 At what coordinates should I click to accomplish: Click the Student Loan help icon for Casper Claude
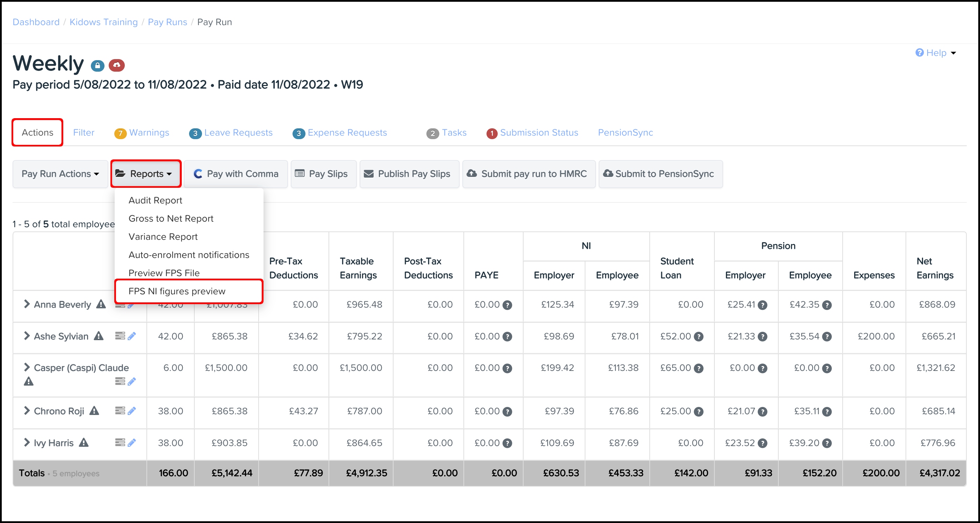699,368
